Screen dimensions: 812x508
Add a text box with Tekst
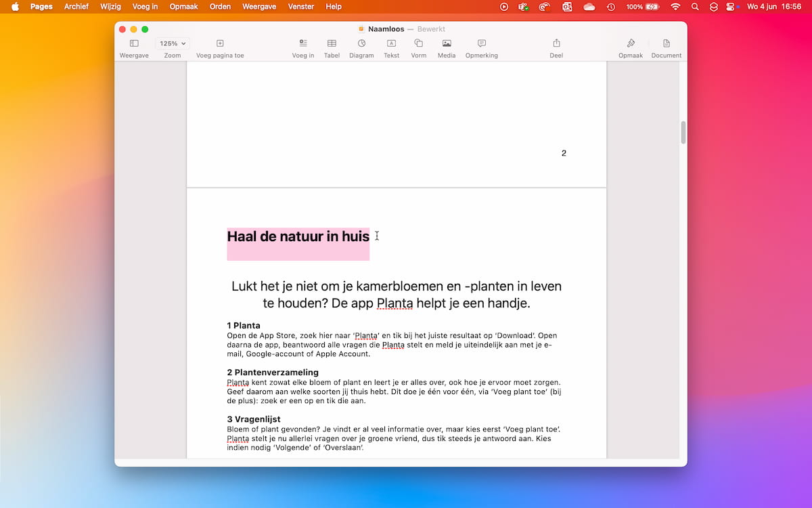[391, 43]
